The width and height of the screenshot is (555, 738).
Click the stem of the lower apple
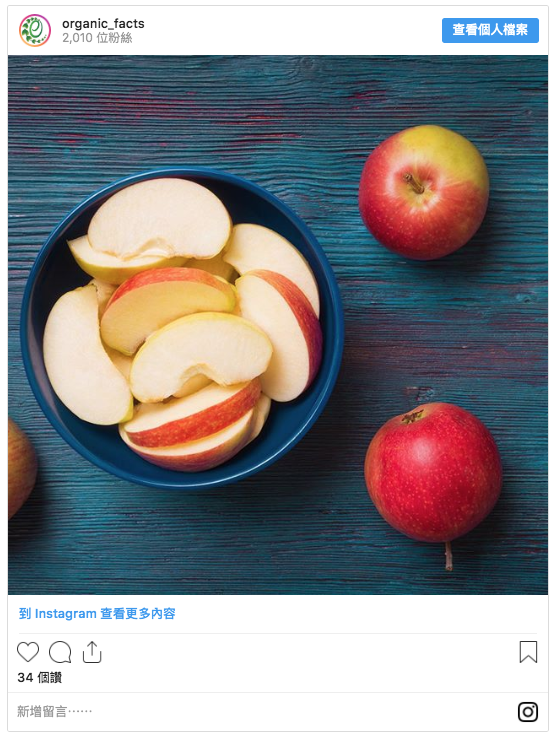[x=449, y=555]
